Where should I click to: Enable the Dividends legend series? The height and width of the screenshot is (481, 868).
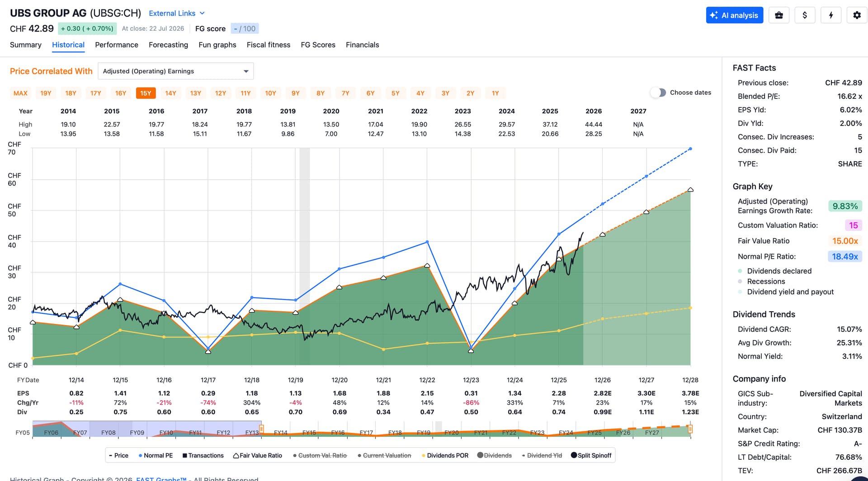pyautogui.click(x=495, y=455)
